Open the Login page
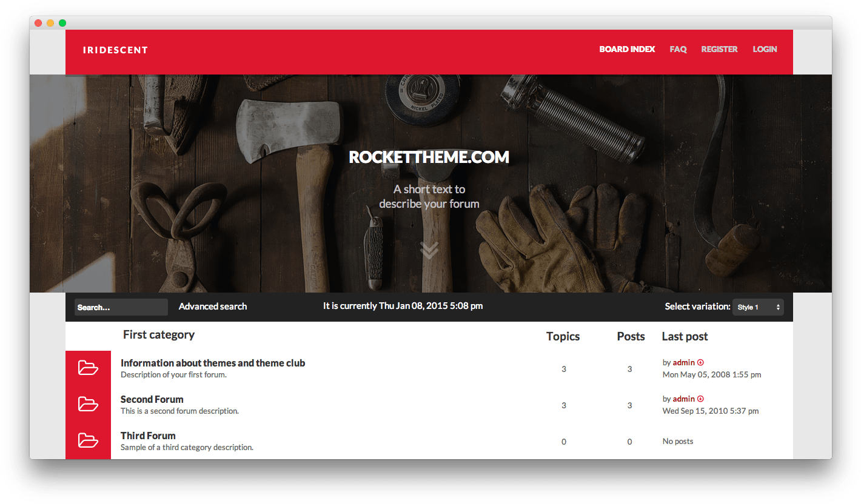 [x=765, y=50]
